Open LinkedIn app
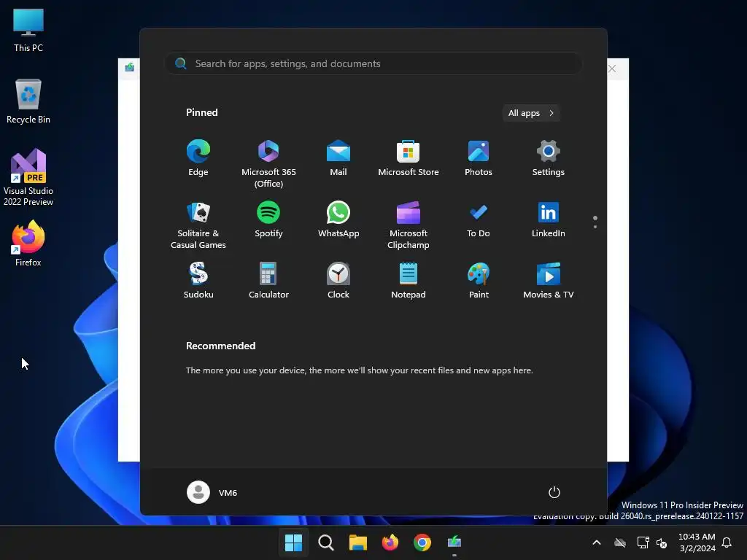Image resolution: width=747 pixels, height=560 pixels. 549,219
